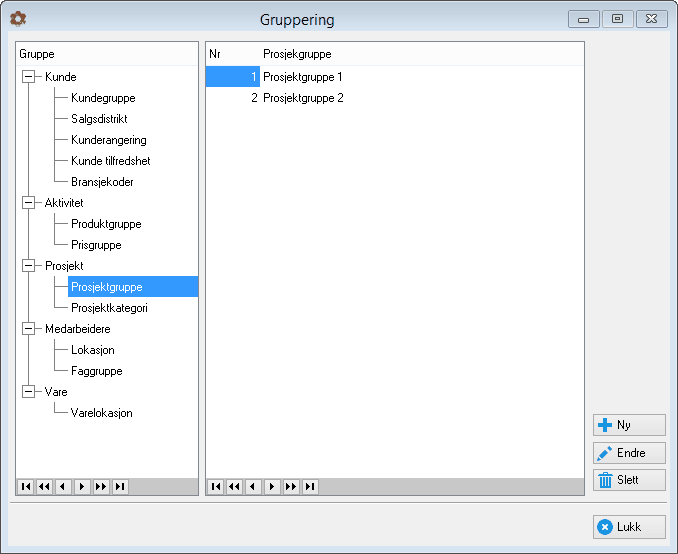Select row Prosjektgruppe 1 in the list
This screenshot has height=554, width=678.
(x=395, y=77)
